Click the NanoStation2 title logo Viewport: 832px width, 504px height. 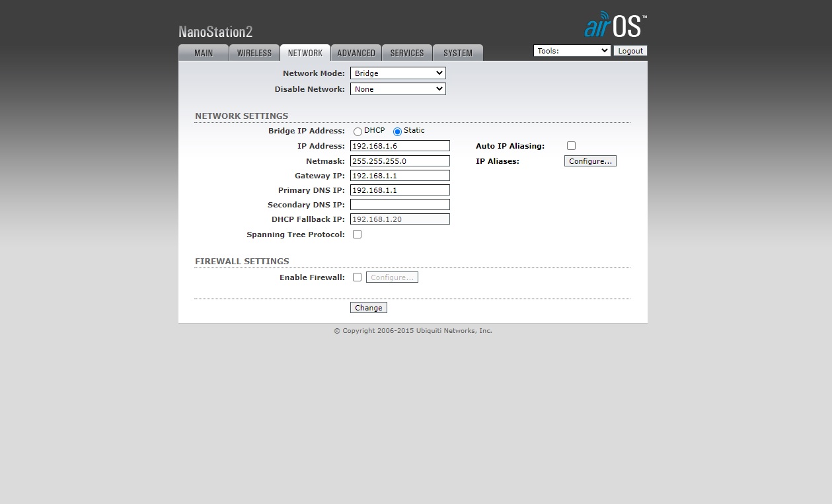pos(215,32)
